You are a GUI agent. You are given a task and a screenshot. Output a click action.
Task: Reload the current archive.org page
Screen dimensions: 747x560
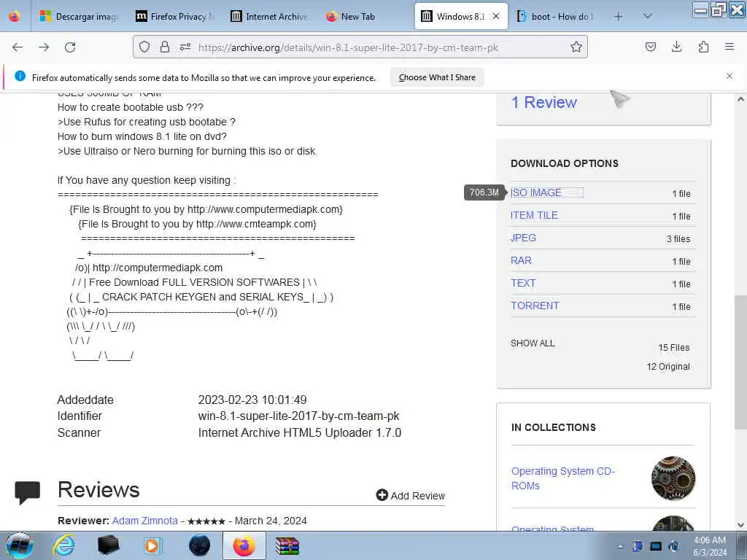(70, 47)
